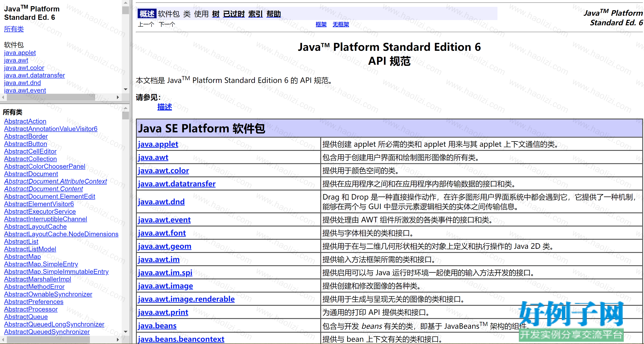Open java.awt.print package in table
The height and width of the screenshot is (344, 644).
tap(163, 312)
